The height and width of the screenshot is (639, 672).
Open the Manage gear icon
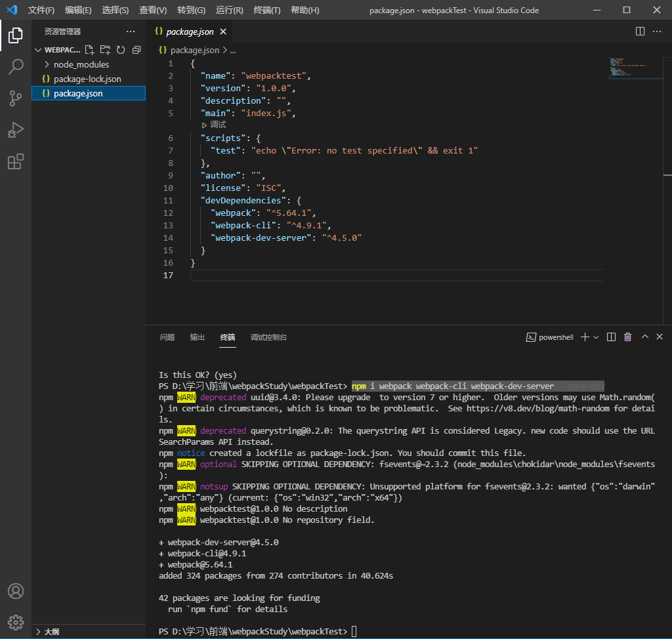tap(16, 623)
